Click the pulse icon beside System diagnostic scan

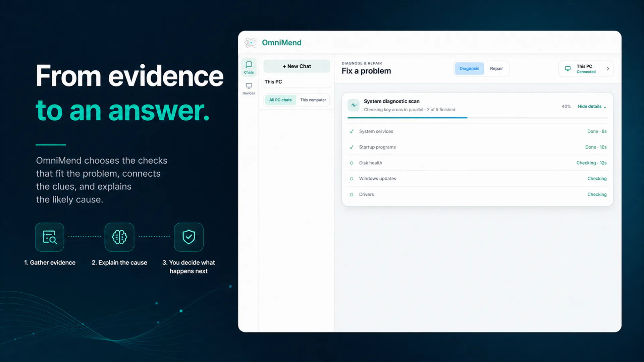pos(354,105)
